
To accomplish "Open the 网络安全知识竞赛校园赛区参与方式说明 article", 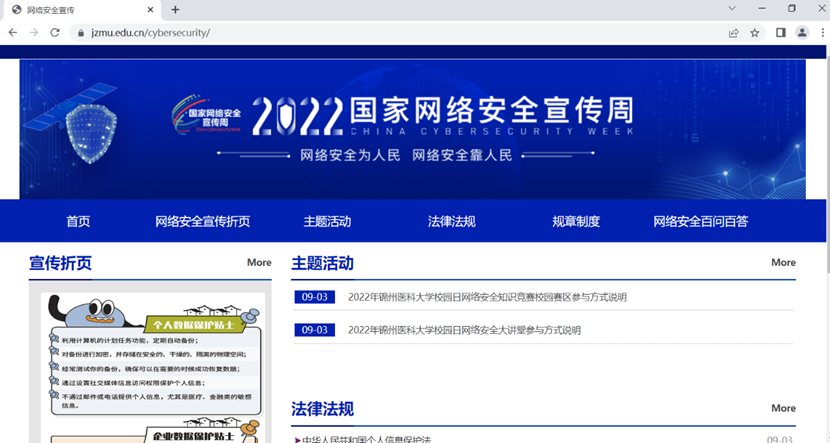I will [487, 297].
